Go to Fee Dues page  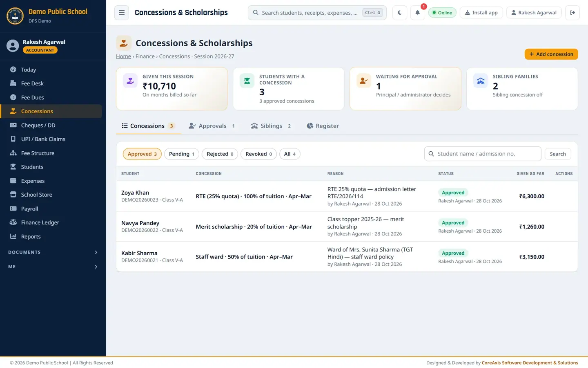[x=51, y=97]
